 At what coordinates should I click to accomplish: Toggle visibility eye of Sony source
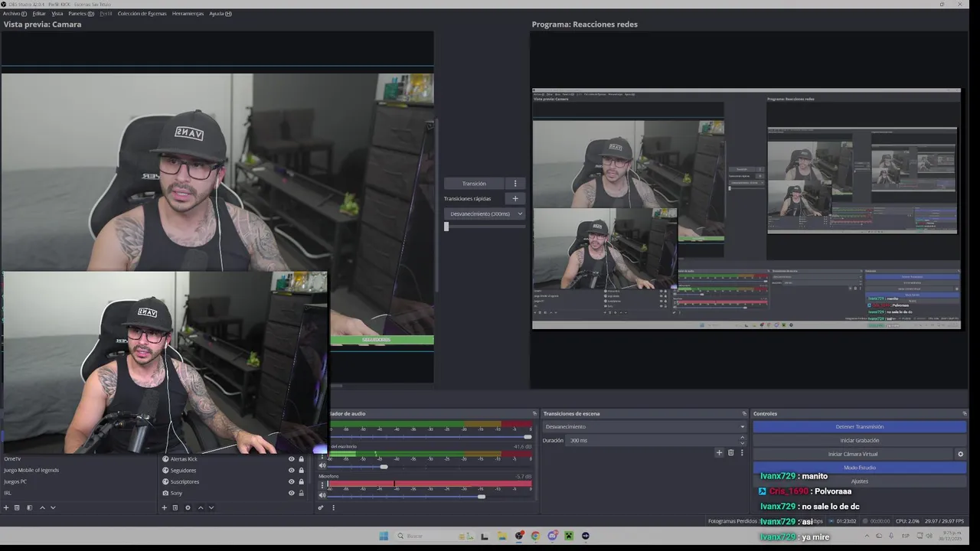[x=291, y=493]
